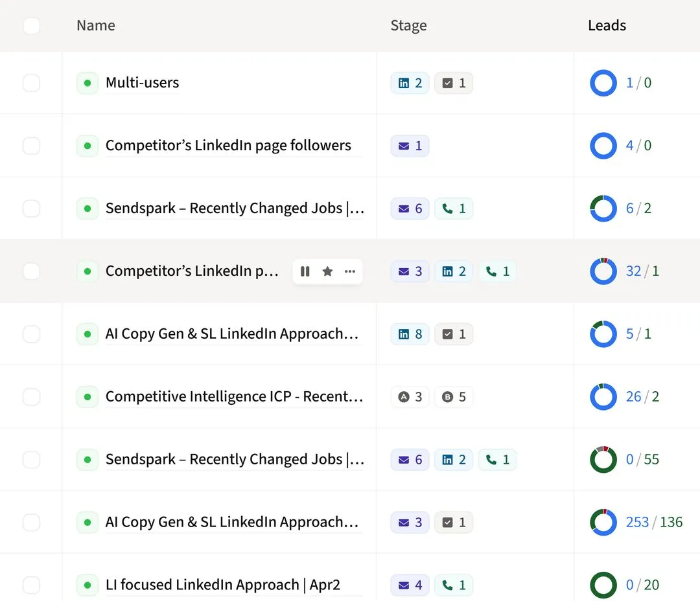This screenshot has width=700, height=601.
Task: Sort by the Name column header
Action: (x=96, y=25)
